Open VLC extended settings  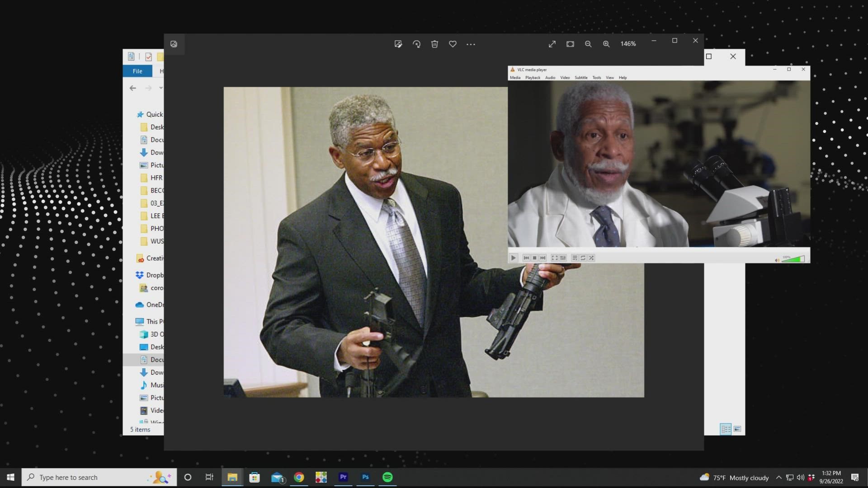tap(563, 258)
